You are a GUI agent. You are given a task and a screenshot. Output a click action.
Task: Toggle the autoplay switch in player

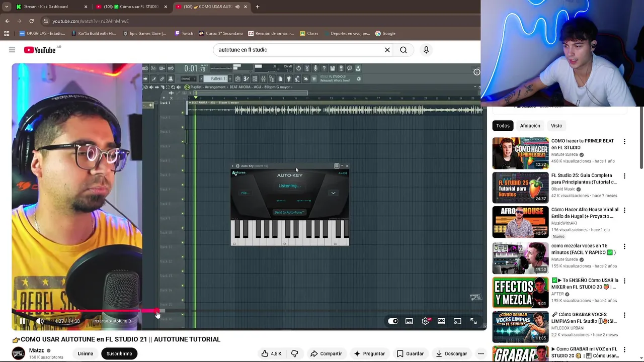point(393,321)
